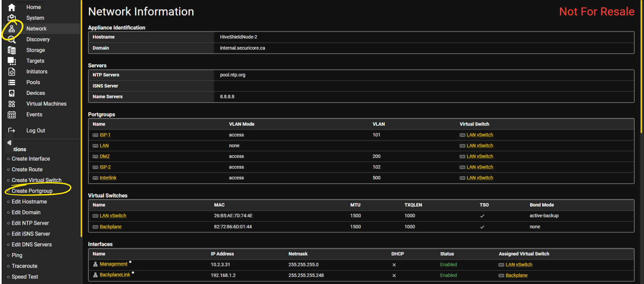Click the Home house icon
This screenshot has height=284, width=644.
[x=12, y=7]
